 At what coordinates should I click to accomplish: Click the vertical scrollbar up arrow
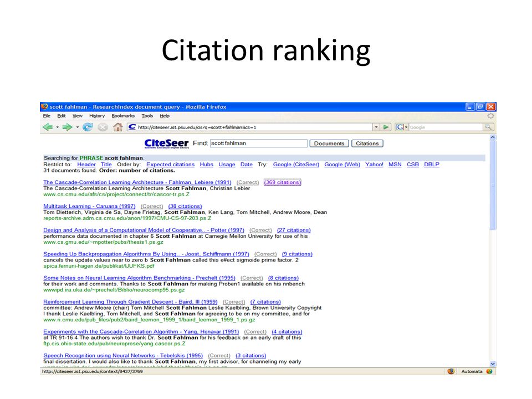493,137
